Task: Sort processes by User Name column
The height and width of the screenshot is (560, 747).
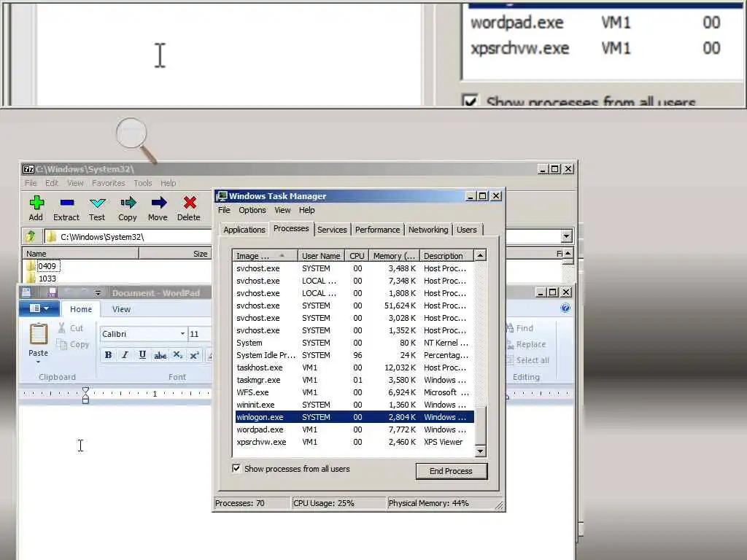Action: (321, 256)
